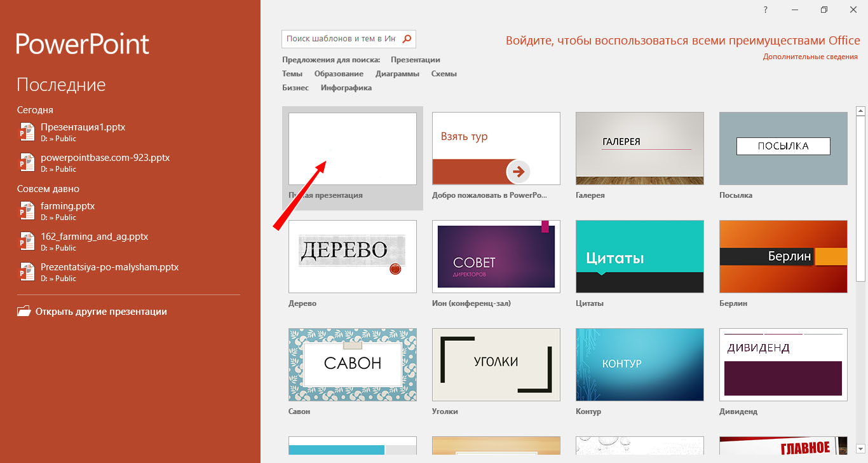The height and width of the screenshot is (463, 868).
Task: Click the Ион (конференц-зал) caption
Action: pyautogui.click(x=471, y=303)
